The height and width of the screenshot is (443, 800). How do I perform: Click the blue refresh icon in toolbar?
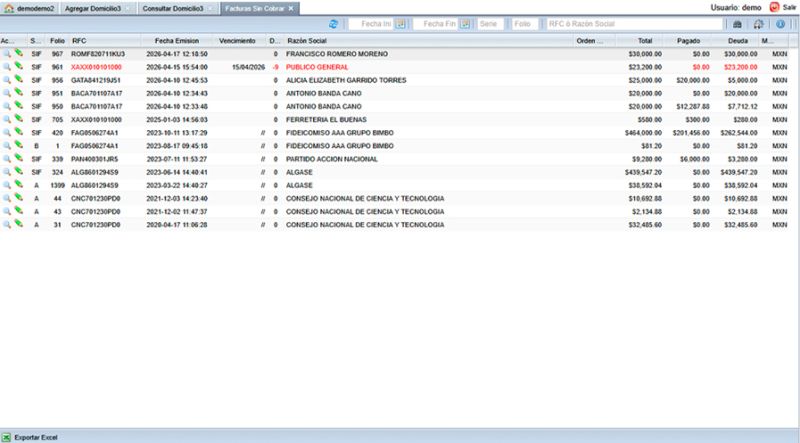(333, 23)
